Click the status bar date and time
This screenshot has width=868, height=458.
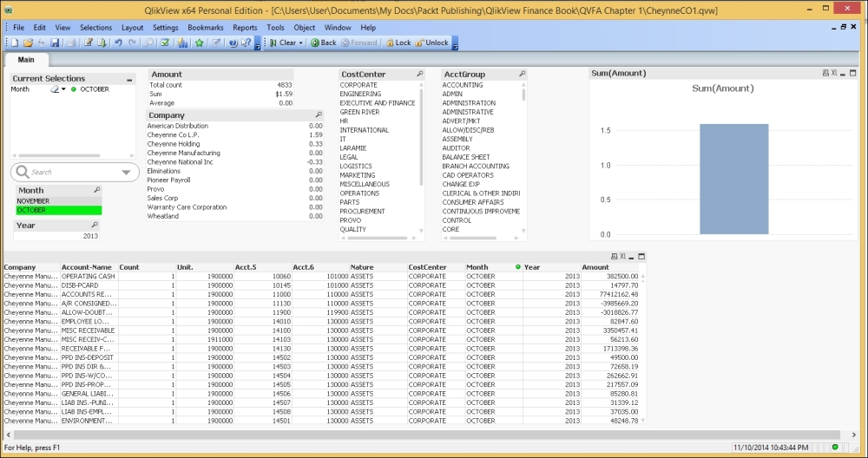coord(771,447)
